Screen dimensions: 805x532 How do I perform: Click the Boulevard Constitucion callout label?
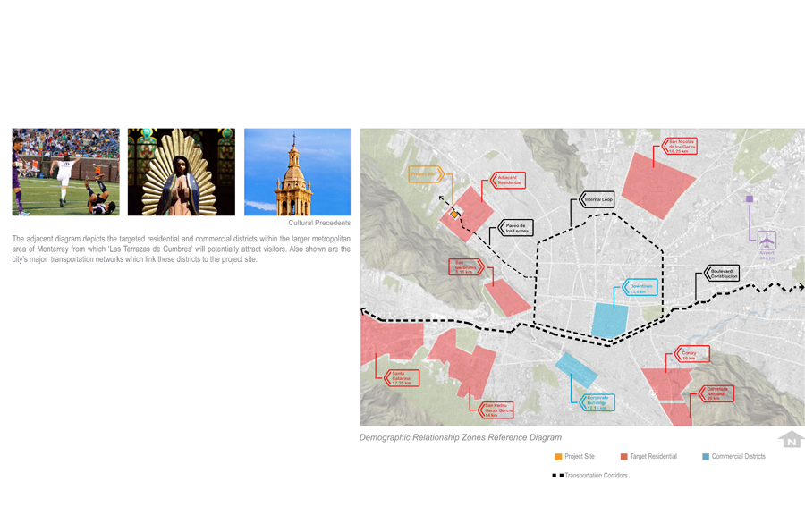click(x=723, y=273)
